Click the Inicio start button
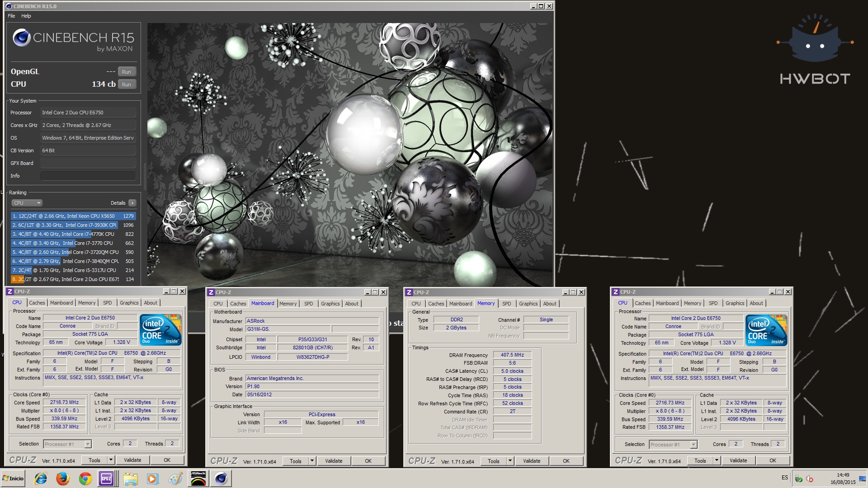The height and width of the screenshot is (488, 868). click(x=13, y=479)
